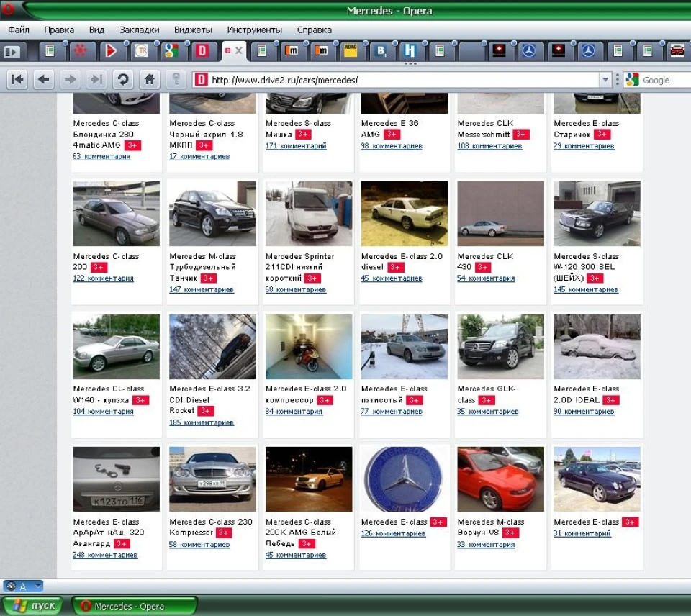
Task: Open the Инструменты menu
Action: [254, 30]
